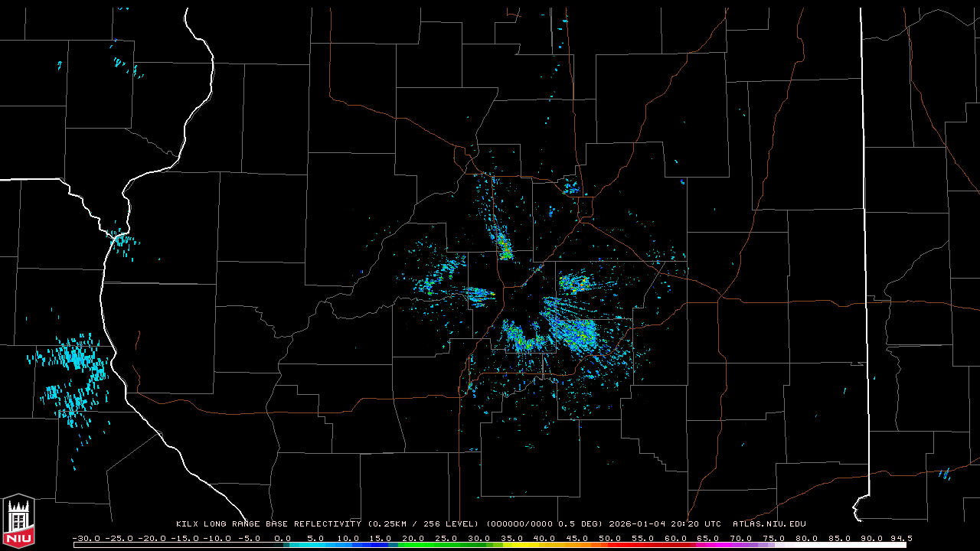This screenshot has width=980, height=551.
Task: Click the strongest radar echo core north of center
Action: tap(505, 249)
